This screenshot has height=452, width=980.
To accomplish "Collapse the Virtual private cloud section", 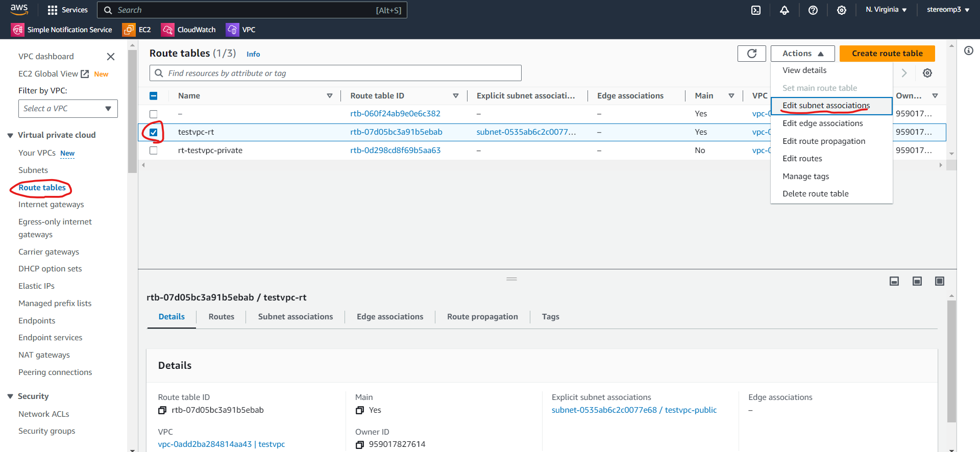I will pyautogui.click(x=10, y=135).
